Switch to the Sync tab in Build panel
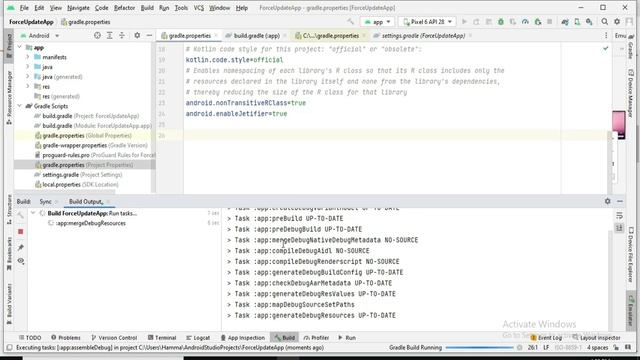 coord(45,202)
